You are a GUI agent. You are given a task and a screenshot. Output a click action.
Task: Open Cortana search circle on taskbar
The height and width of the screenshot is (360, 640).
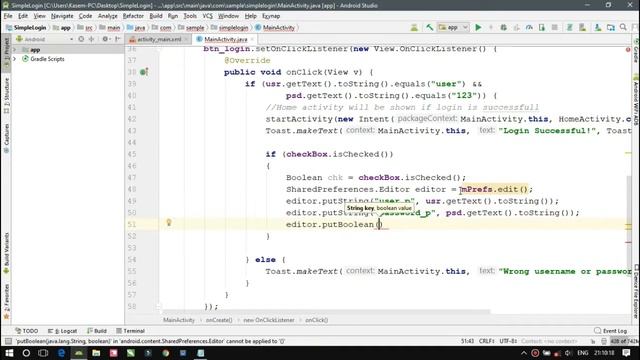click(x=26, y=353)
